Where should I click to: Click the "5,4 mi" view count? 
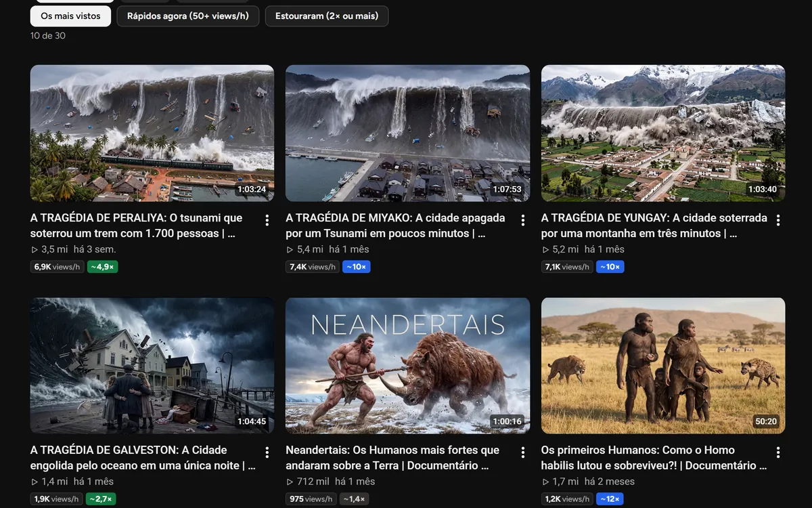305,249
